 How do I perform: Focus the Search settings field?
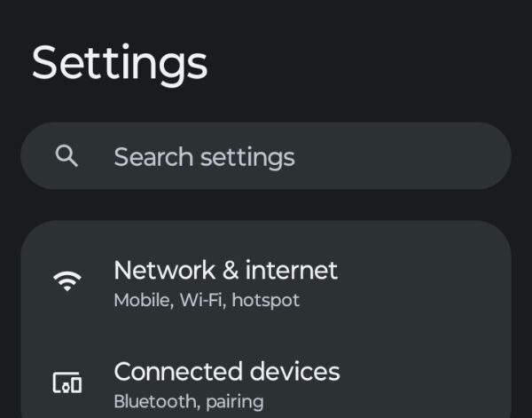tap(266, 156)
